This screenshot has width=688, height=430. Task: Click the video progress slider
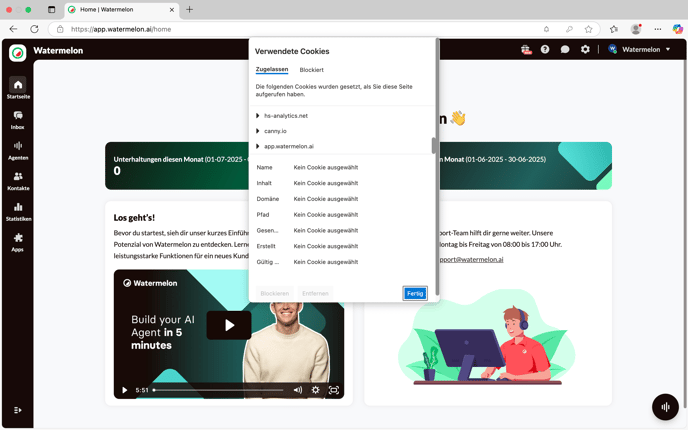click(219, 390)
